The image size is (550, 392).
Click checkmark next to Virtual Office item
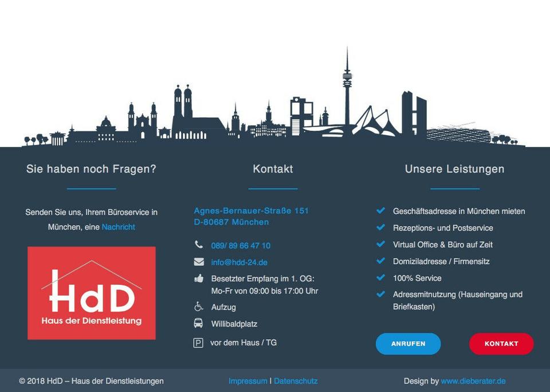(380, 244)
